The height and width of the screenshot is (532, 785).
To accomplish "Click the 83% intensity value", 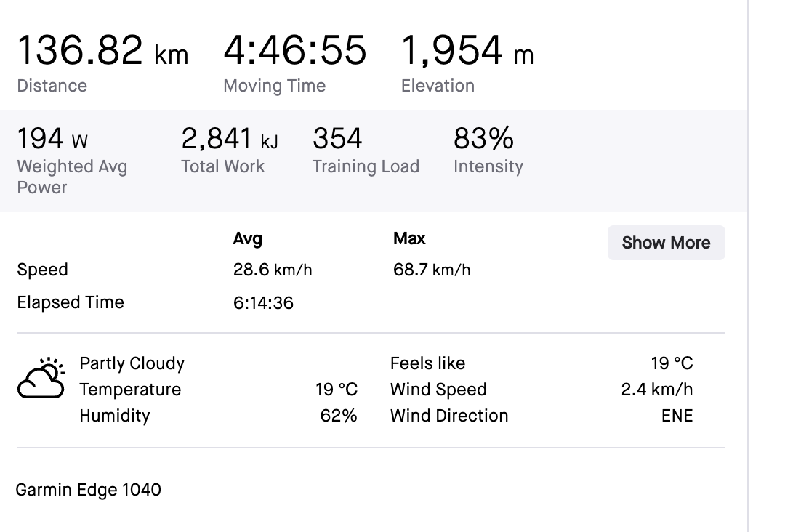I will pos(483,138).
